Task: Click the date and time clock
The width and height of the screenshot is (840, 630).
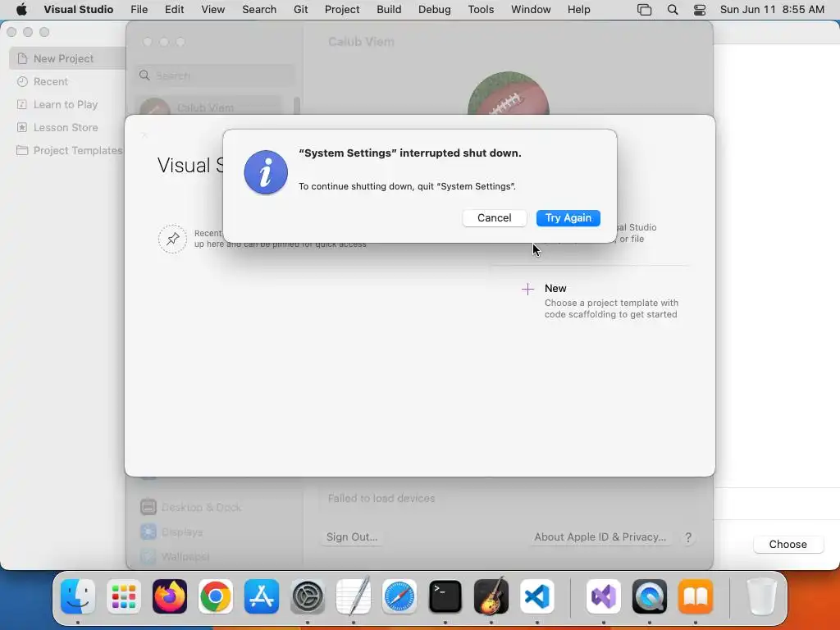Action: point(772,10)
